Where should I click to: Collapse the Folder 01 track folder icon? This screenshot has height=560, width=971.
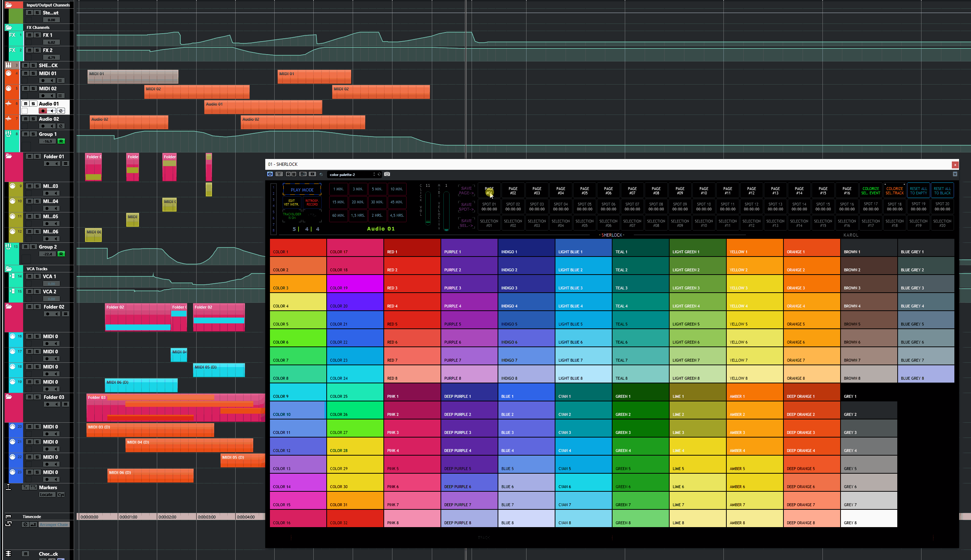[8, 156]
